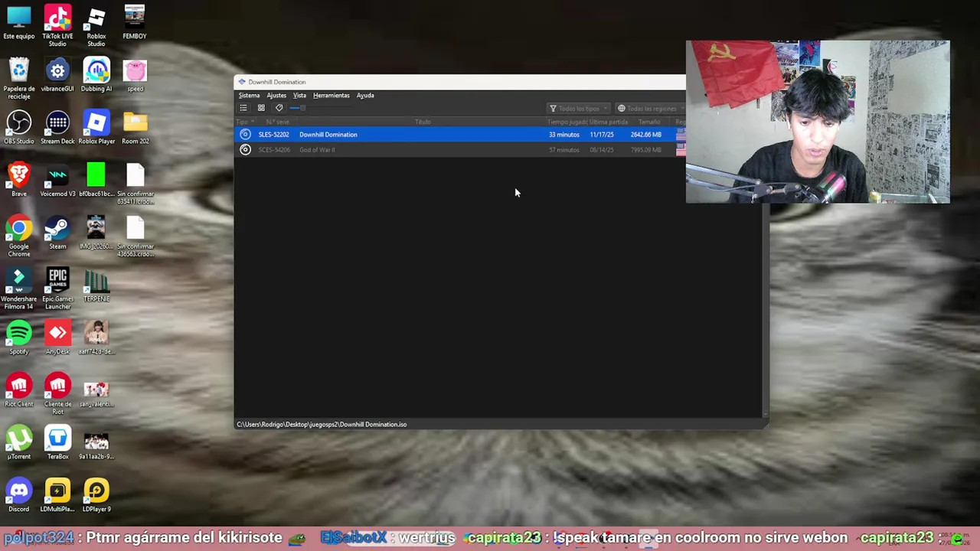Screen dimensions: 980x551
Task: Open LDMultiPlayer shortcut
Action: (x=57, y=496)
